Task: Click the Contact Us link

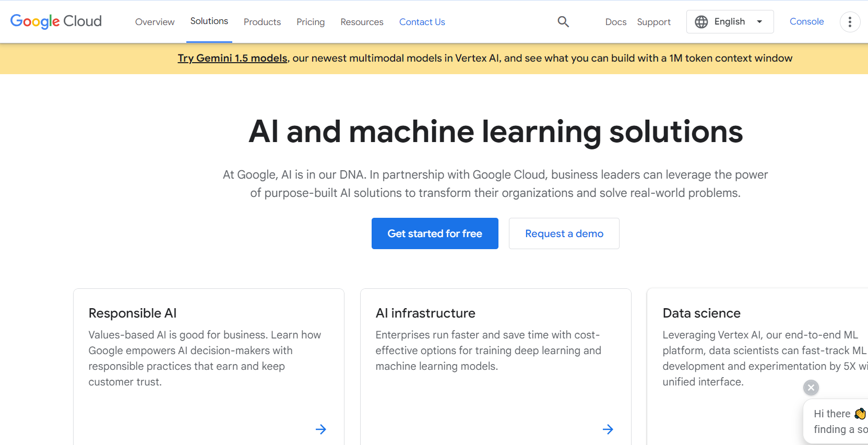Action: (x=422, y=22)
